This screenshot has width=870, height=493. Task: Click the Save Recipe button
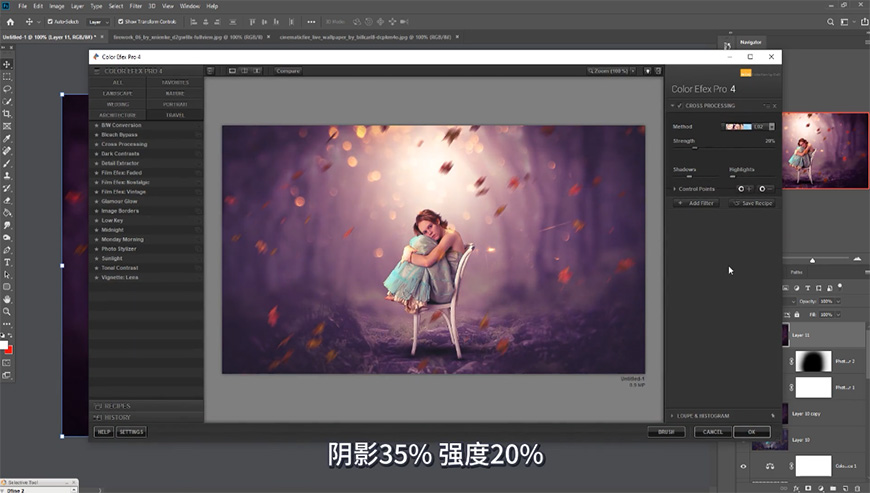point(752,204)
